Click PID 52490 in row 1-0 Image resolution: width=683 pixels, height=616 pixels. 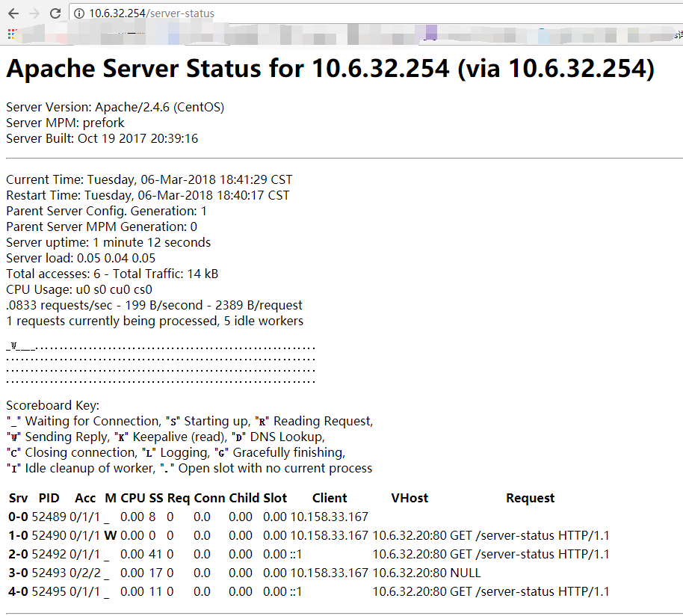(49, 535)
